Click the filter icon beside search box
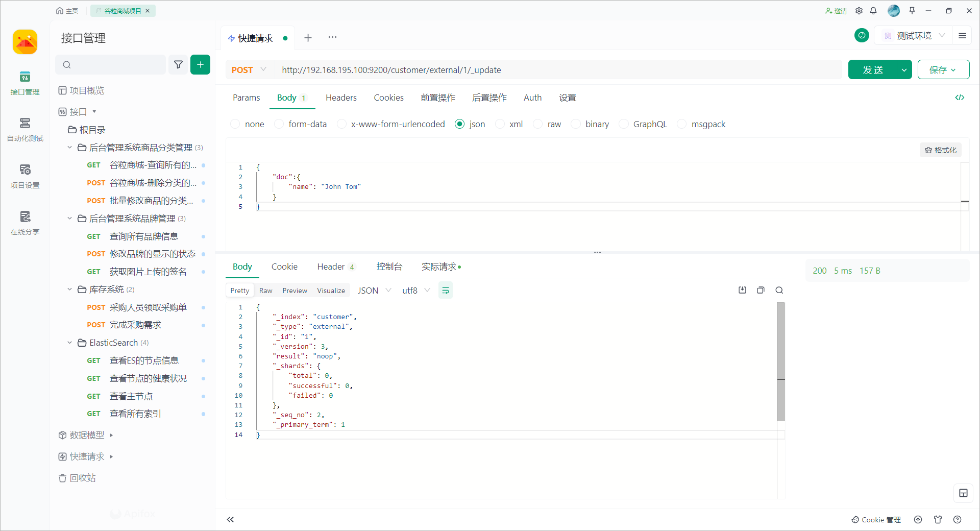 click(x=178, y=64)
